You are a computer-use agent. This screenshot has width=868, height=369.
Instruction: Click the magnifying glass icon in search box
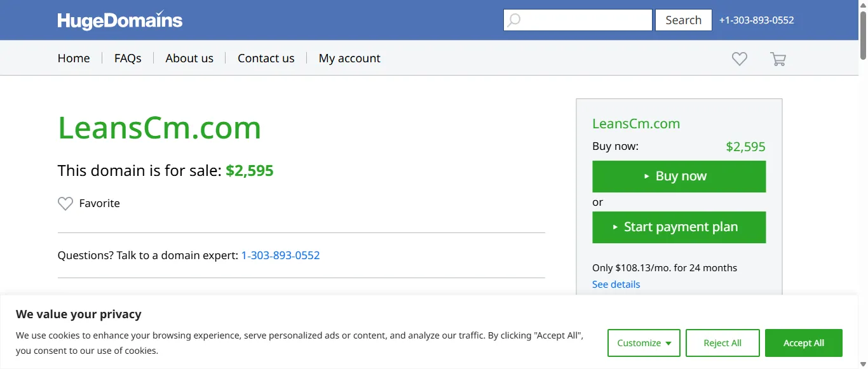(x=513, y=20)
